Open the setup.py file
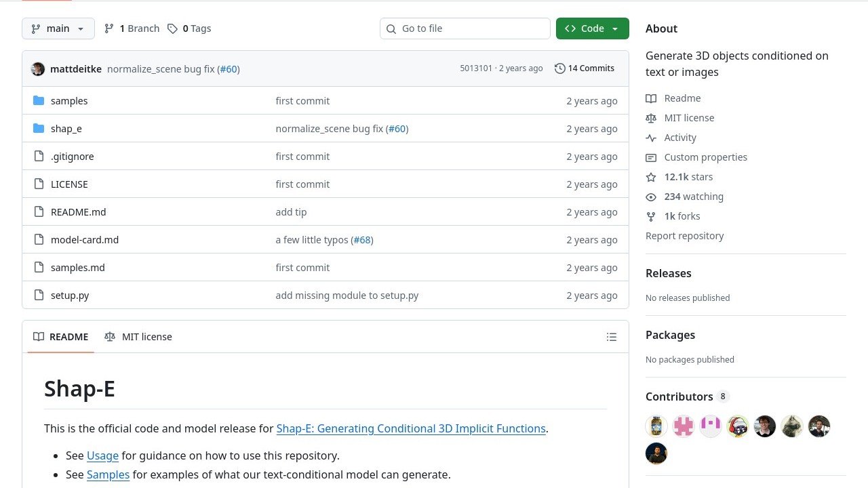The image size is (868, 488). pyautogui.click(x=70, y=296)
